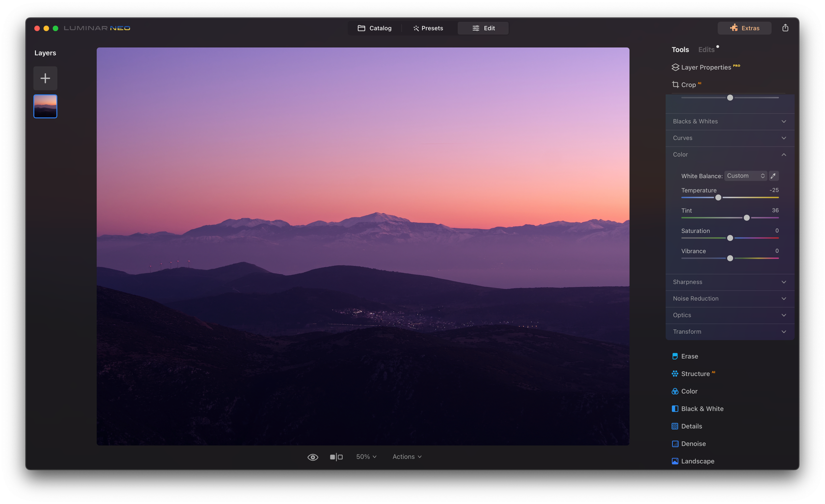
Task: Expand the Optics section
Action: (730, 315)
